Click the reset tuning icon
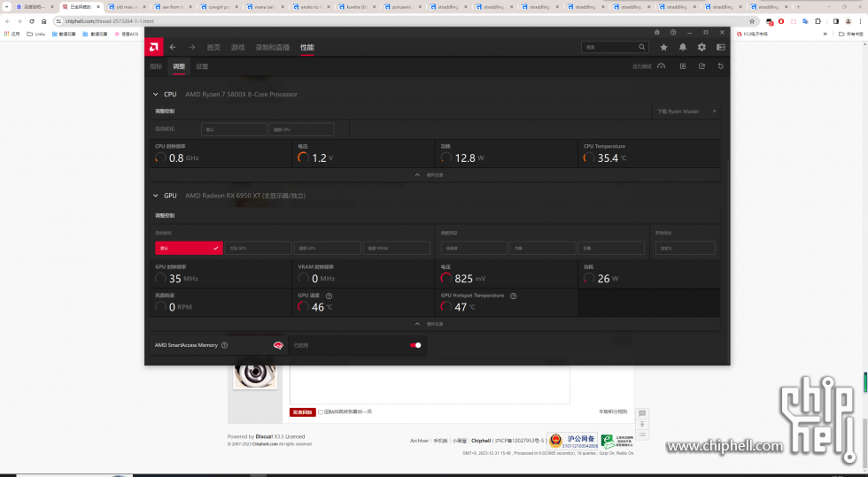This screenshot has width=868, height=477. coord(720,65)
